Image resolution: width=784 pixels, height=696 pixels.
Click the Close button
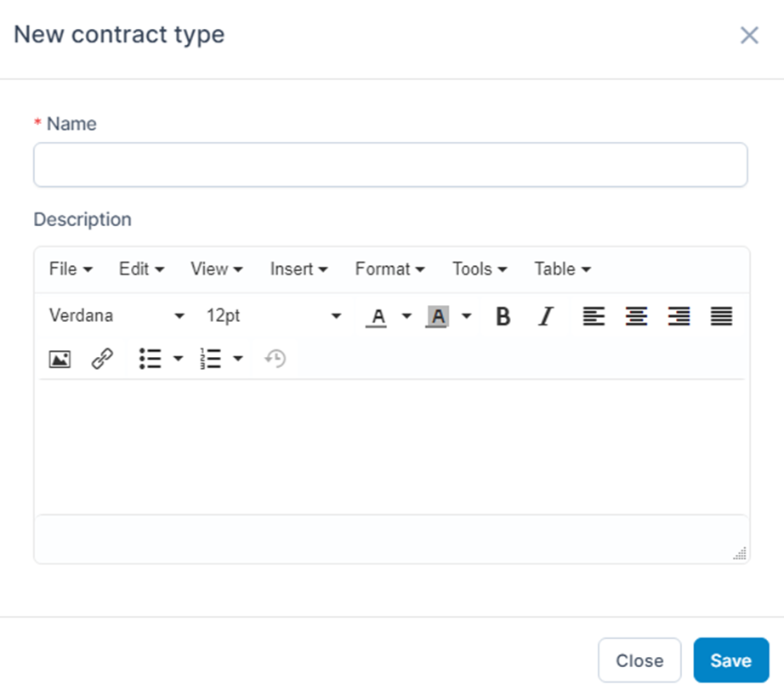click(x=639, y=660)
